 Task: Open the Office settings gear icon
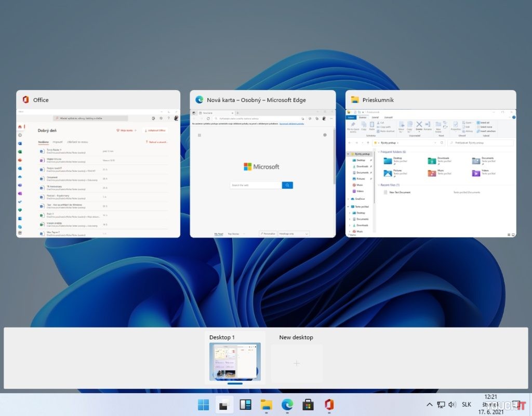[x=161, y=119]
